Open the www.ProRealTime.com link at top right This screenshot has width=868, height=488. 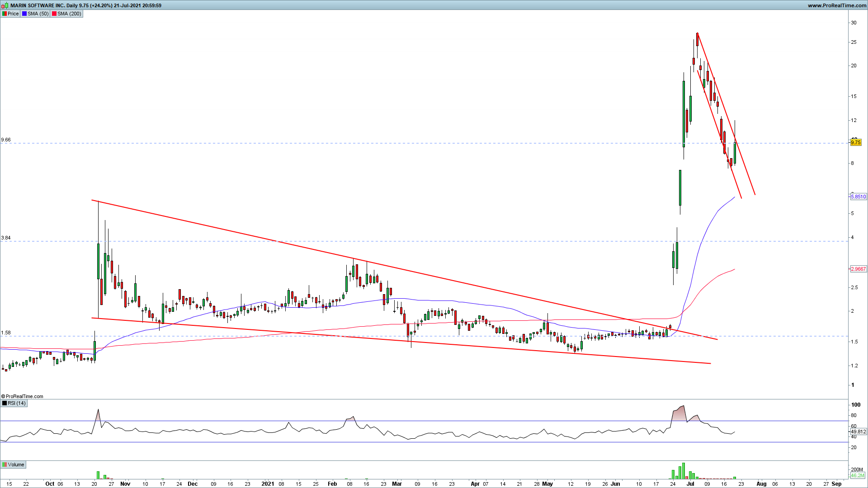tap(837, 5)
